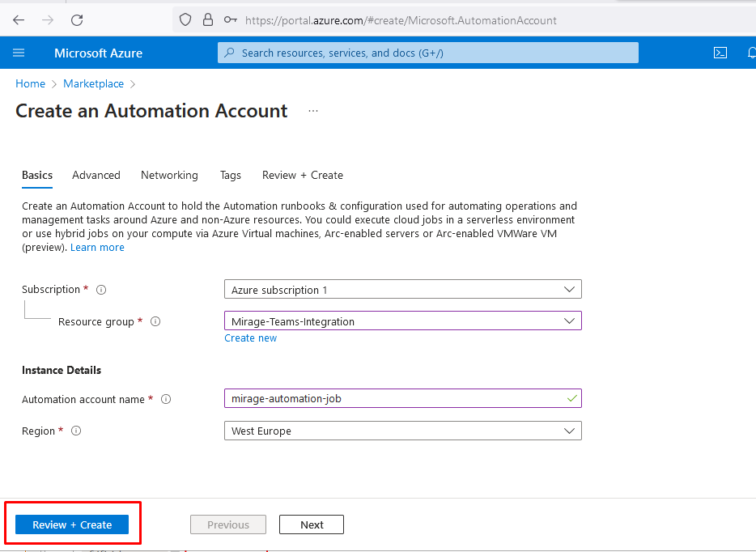Open the Region dropdown
The height and width of the screenshot is (552, 756).
(403, 431)
